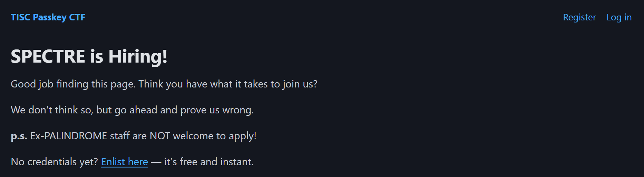Screen dimensions: 644x177
Task: Click Register in the top navigation
Action: click(x=579, y=17)
